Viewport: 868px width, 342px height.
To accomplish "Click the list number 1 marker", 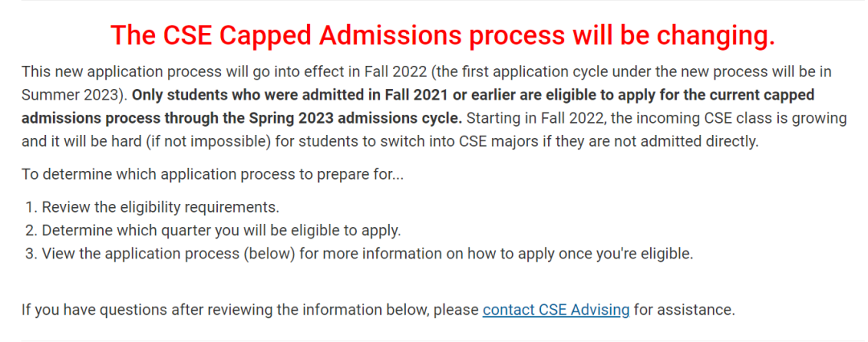I will tap(31, 207).
